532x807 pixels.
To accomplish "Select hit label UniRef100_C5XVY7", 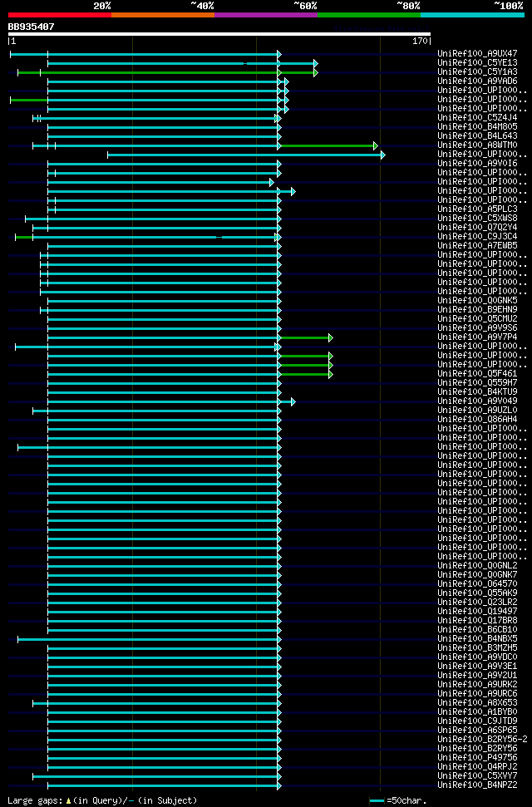I will click(477, 776).
